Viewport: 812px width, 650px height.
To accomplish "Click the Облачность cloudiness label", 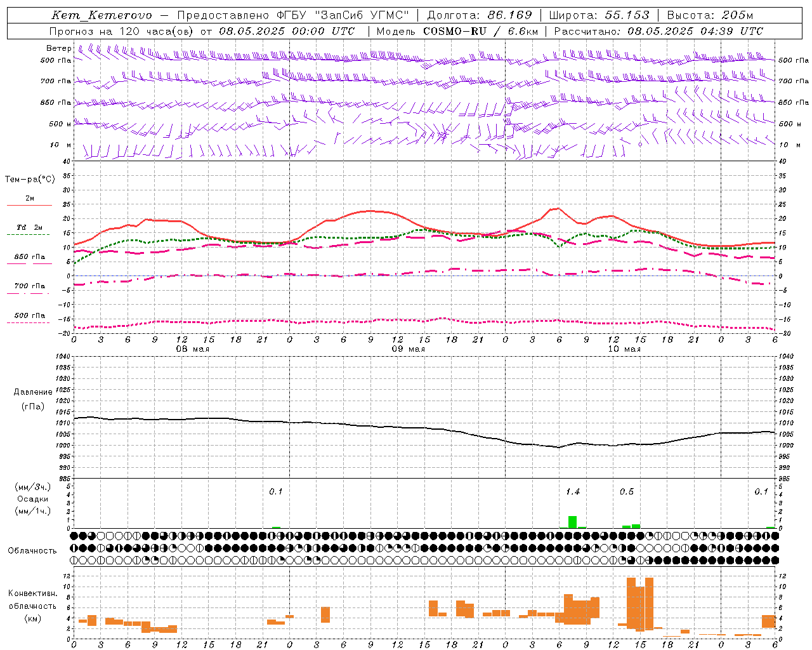I will click(32, 551).
